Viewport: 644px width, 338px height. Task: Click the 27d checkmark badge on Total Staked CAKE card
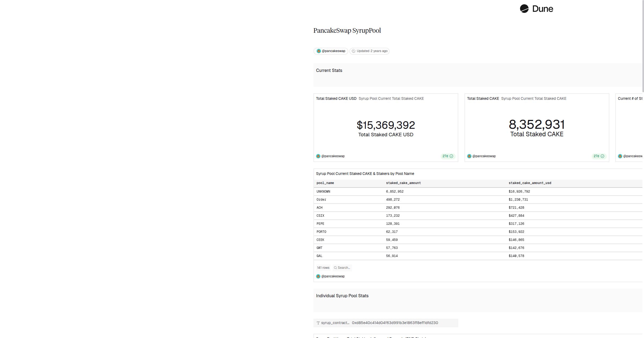[599, 156]
